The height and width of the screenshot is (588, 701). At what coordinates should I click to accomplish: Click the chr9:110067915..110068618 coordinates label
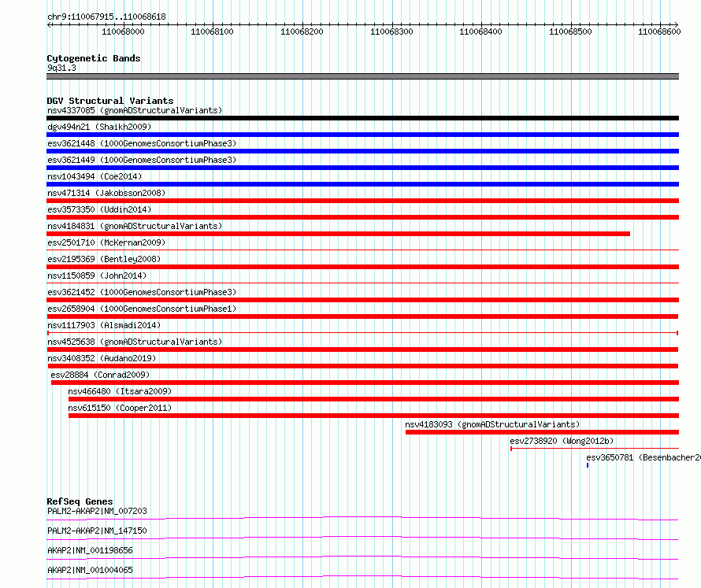(106, 17)
